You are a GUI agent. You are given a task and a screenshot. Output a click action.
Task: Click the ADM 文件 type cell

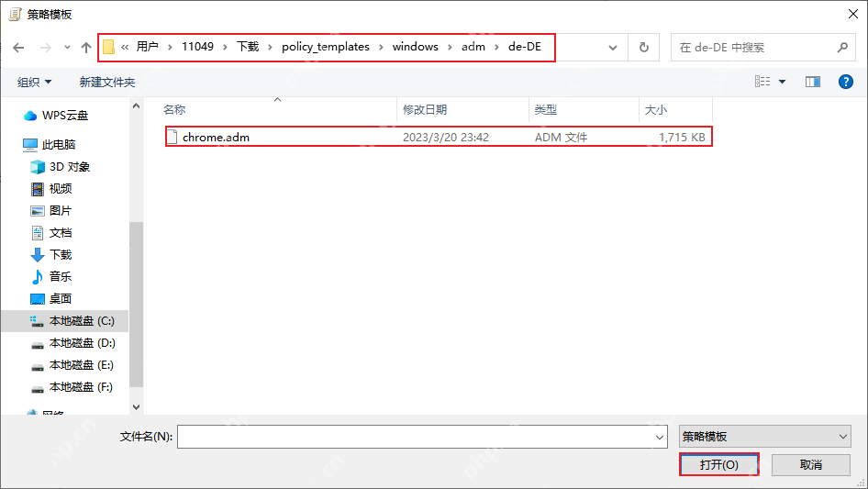click(x=561, y=138)
